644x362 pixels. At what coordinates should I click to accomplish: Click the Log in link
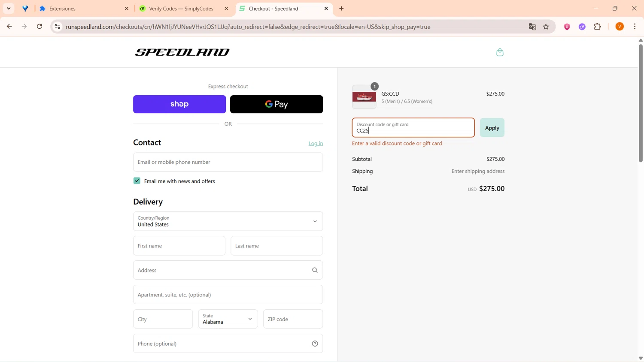tap(316, 143)
